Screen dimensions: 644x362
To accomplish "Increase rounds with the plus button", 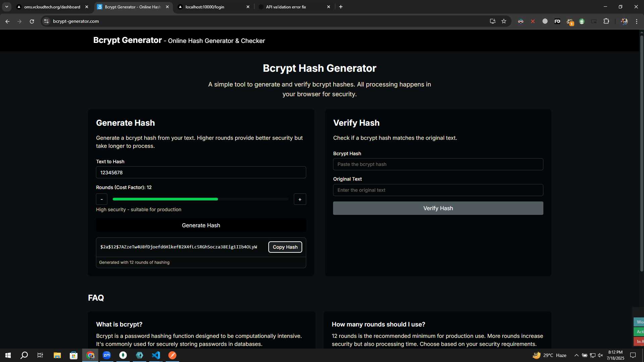I will click(x=300, y=199).
